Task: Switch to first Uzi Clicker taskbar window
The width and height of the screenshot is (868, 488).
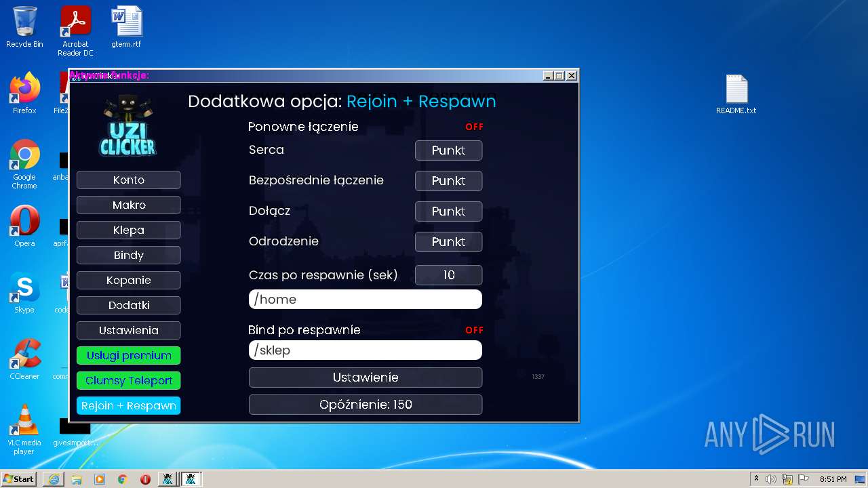Action: click(x=167, y=479)
